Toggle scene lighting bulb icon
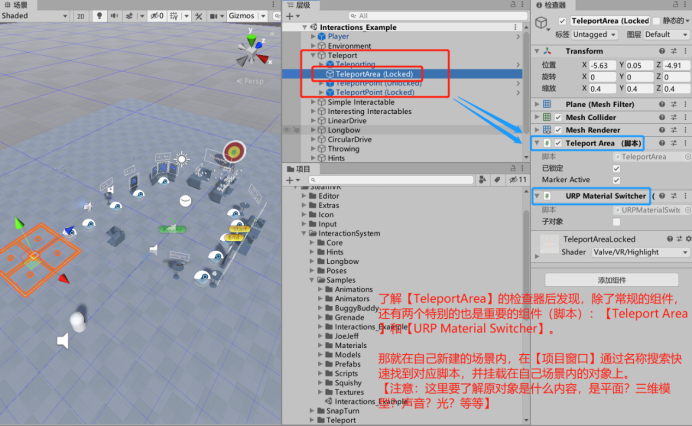The image size is (692, 426). coord(99,16)
